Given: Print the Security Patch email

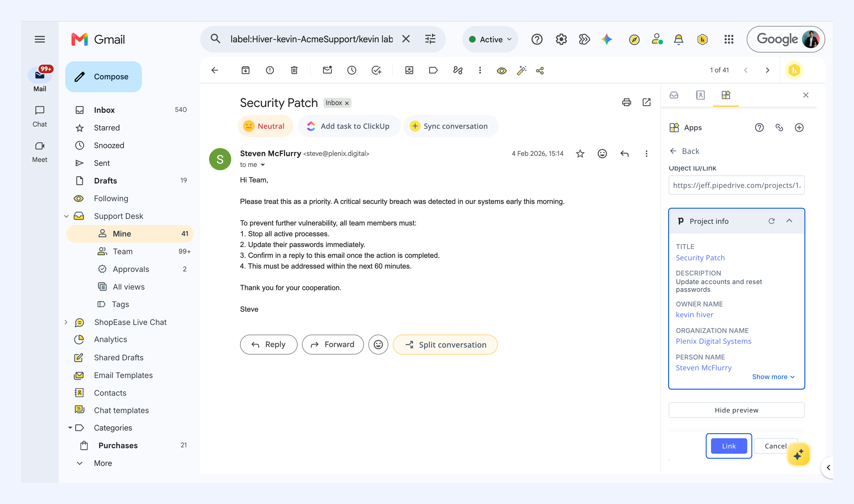Looking at the screenshot, I should click(627, 102).
